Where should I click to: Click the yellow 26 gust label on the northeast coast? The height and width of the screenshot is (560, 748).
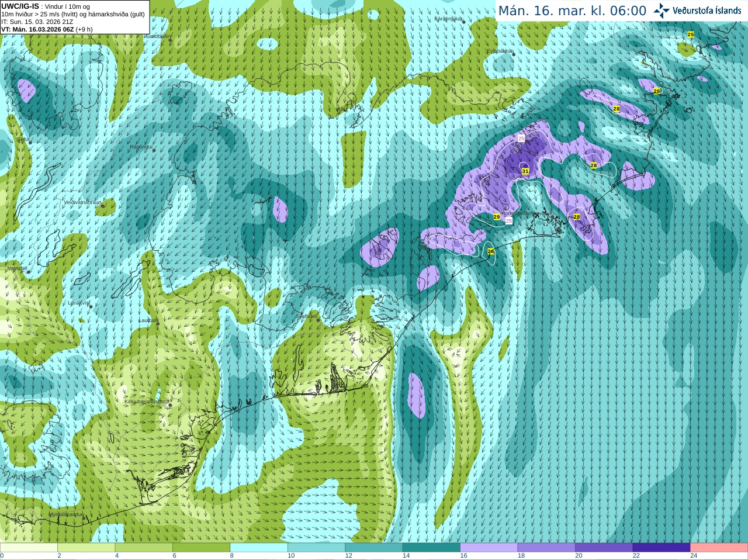click(x=657, y=91)
